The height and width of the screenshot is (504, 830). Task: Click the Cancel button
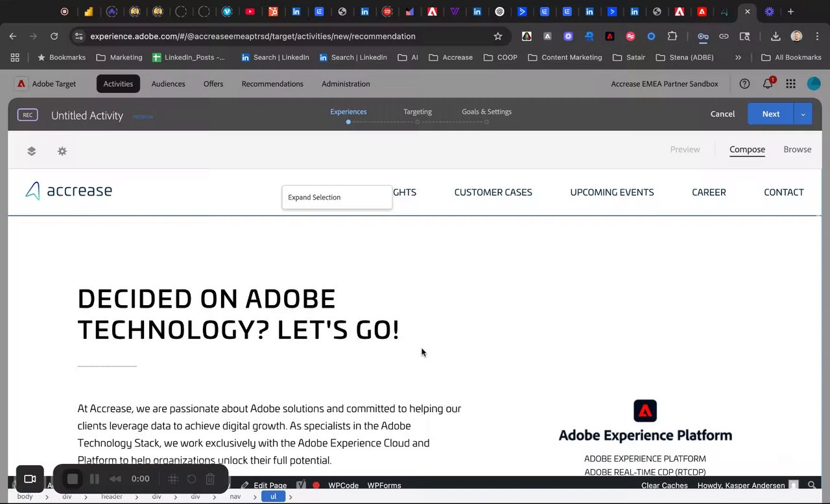click(722, 114)
